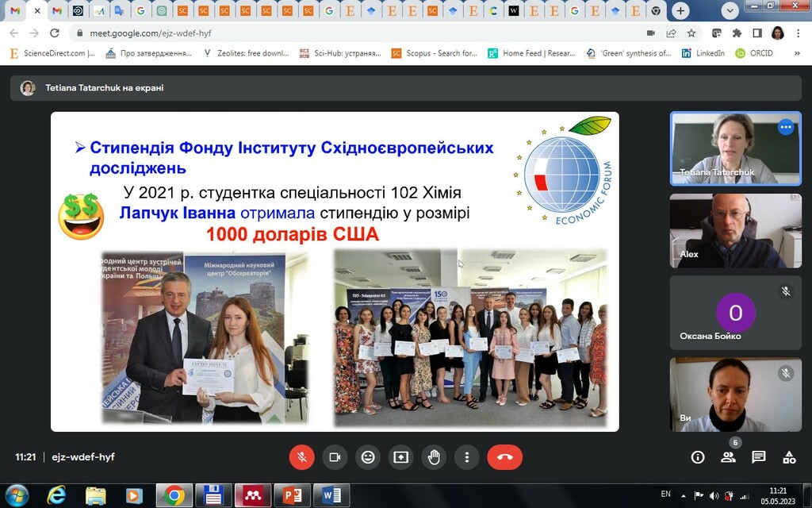812x508 pixels.
Task: Switch to the last Chrome-icon tab
Action: pyautogui.click(x=656, y=10)
